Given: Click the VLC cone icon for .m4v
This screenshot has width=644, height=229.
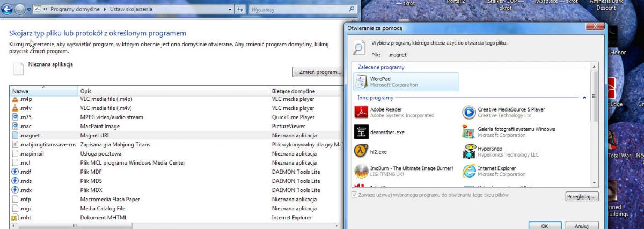Looking at the screenshot, I should [15, 108].
